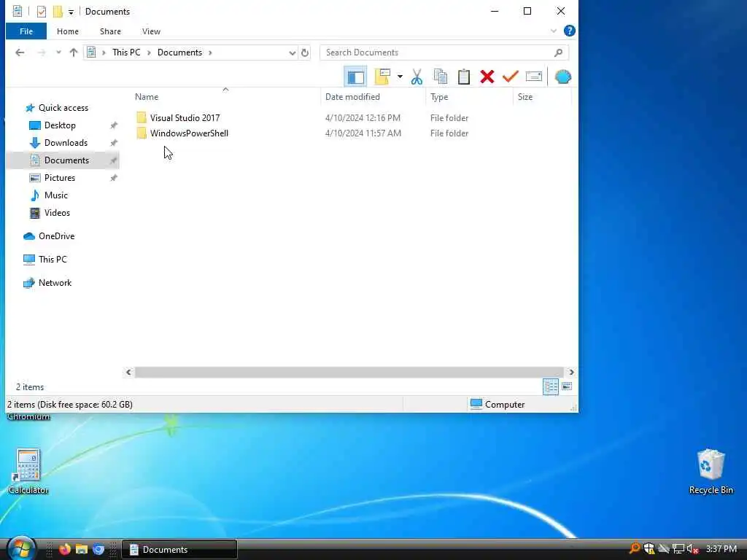Delete using the red X icon
Image resolution: width=747 pixels, height=560 pixels.
click(x=487, y=77)
